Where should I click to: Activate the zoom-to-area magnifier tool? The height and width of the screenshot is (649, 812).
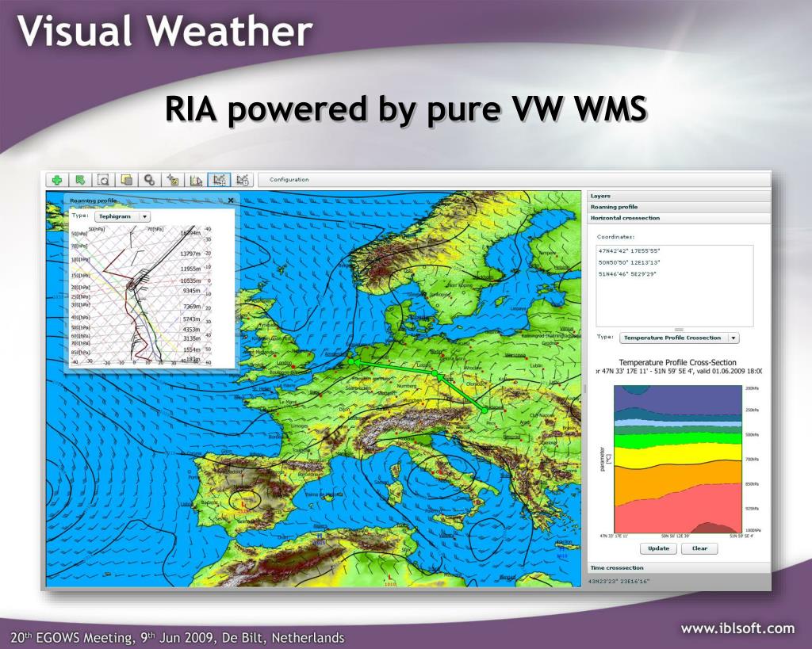(103, 180)
